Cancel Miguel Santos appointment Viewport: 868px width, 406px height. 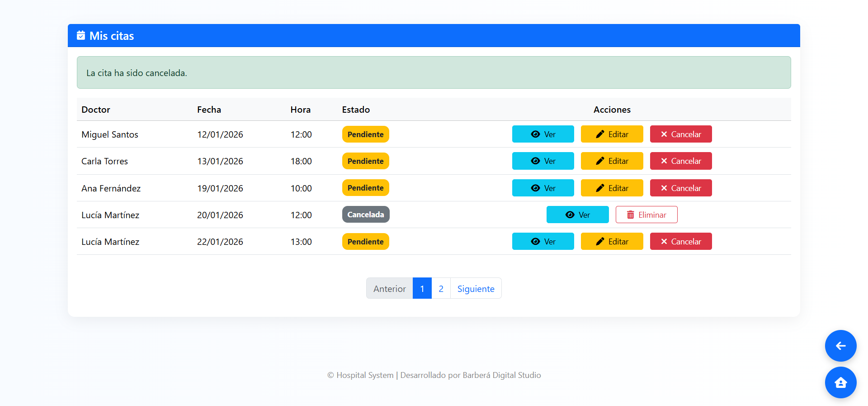pos(681,134)
